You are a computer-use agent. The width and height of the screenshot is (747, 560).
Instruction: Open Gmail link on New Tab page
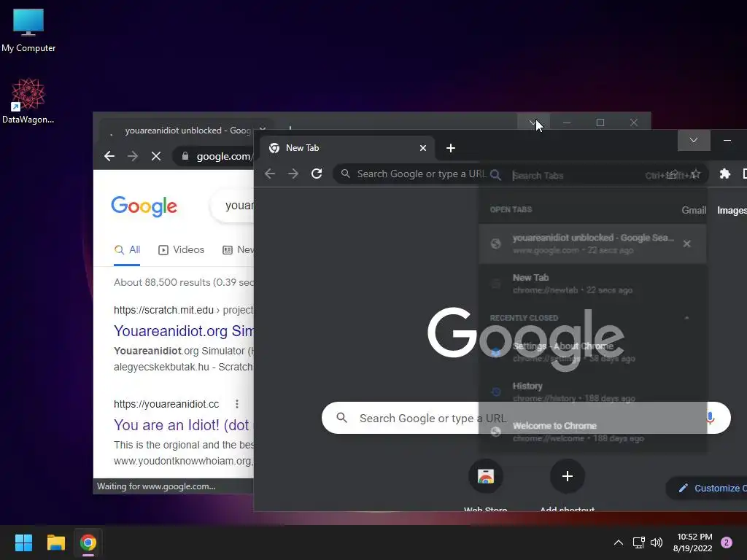coord(694,210)
